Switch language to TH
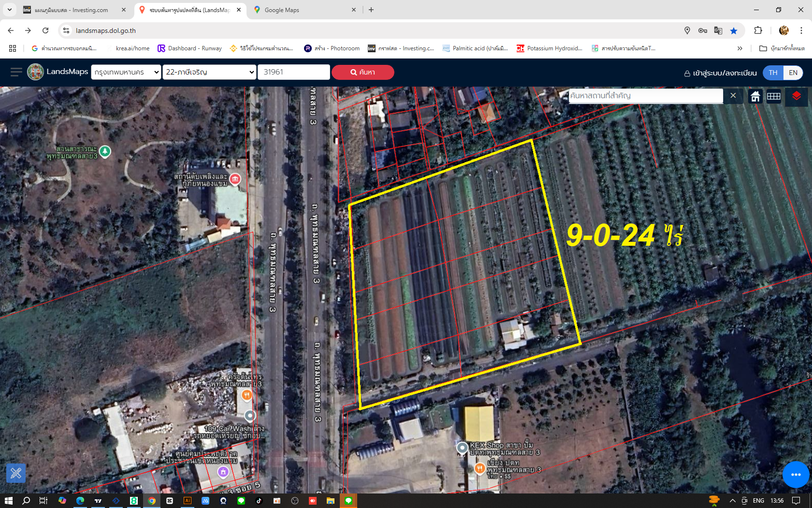The image size is (812, 508). coord(773,73)
